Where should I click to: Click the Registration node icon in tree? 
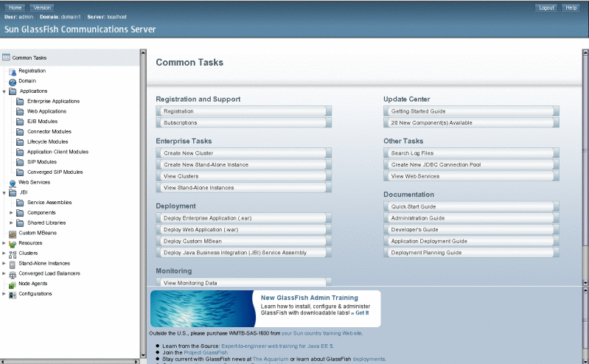(x=13, y=71)
